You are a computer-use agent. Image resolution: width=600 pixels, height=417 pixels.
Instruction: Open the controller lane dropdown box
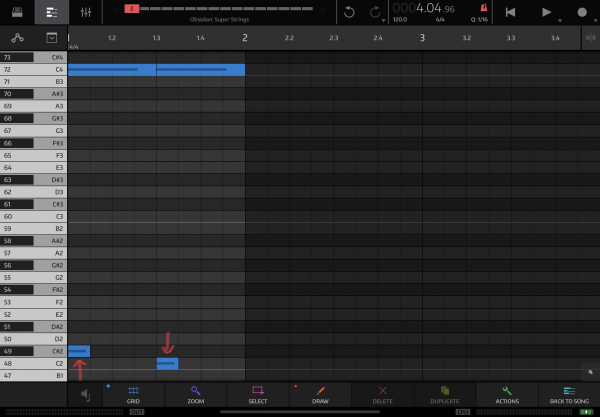[52, 37]
